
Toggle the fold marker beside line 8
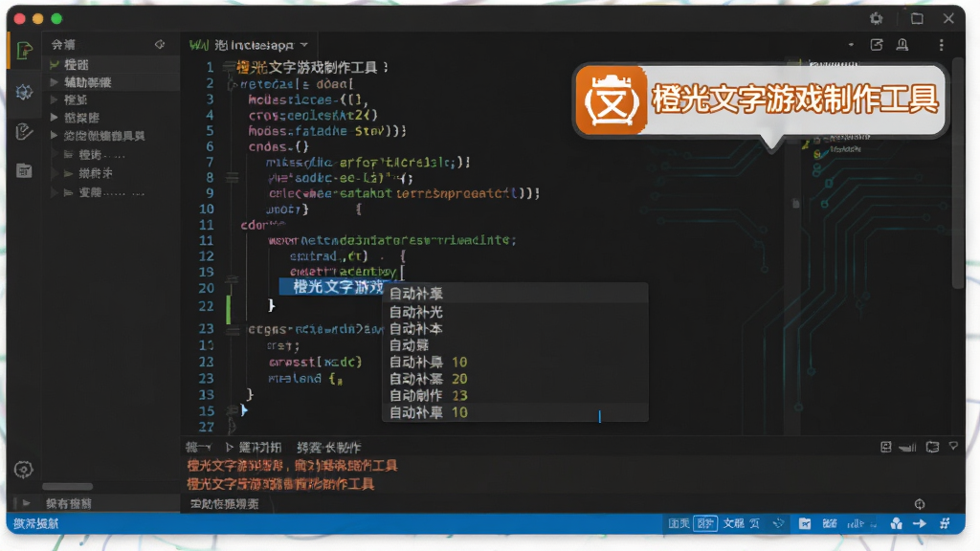(x=232, y=178)
